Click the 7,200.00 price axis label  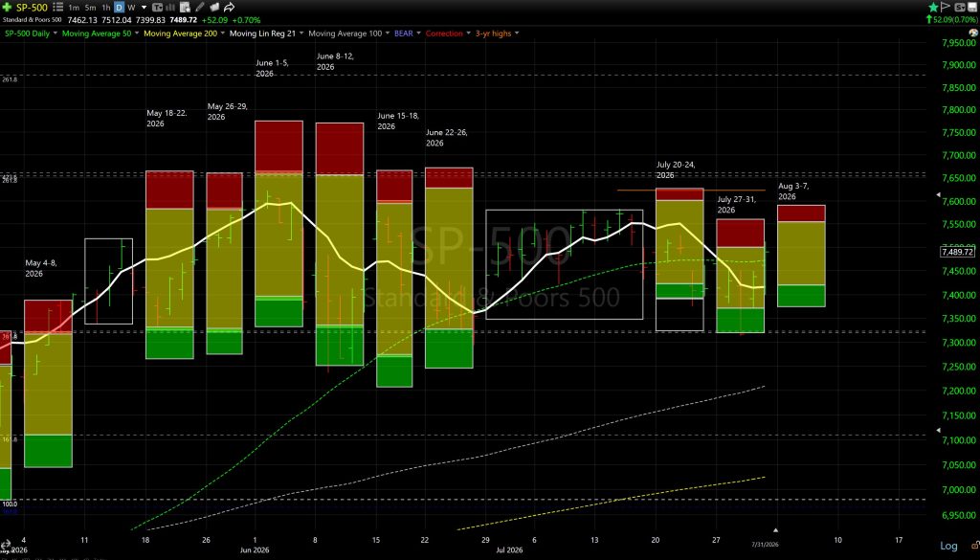[x=959, y=391]
